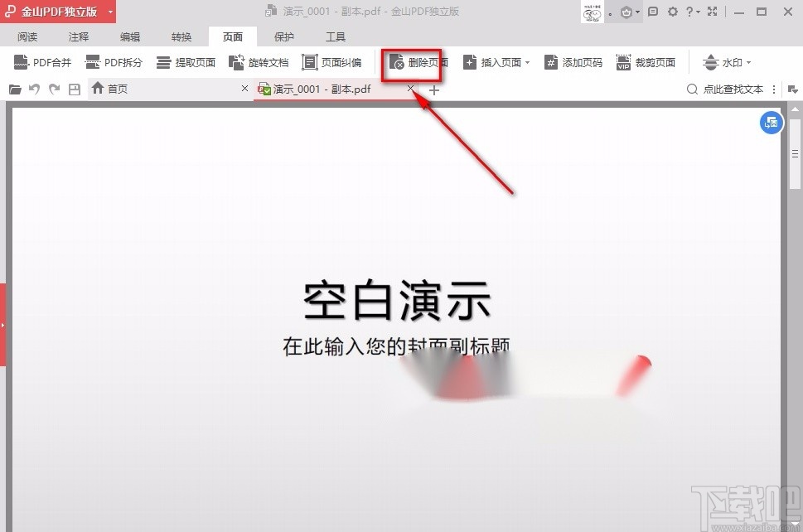Click the save icon in the toolbar

[74, 89]
